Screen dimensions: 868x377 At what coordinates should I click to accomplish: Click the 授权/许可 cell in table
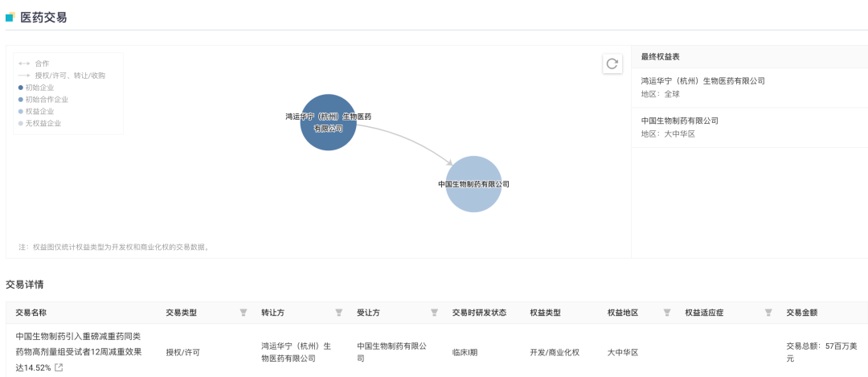coord(182,352)
